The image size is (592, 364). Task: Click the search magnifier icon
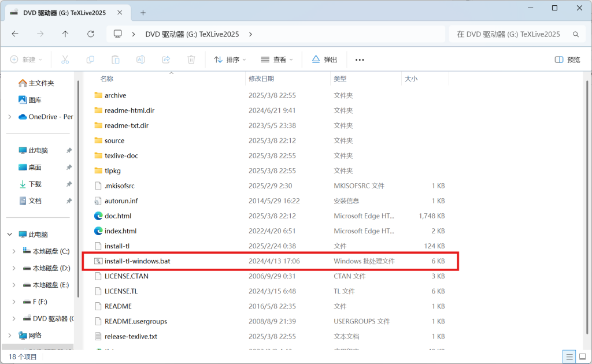click(x=576, y=34)
